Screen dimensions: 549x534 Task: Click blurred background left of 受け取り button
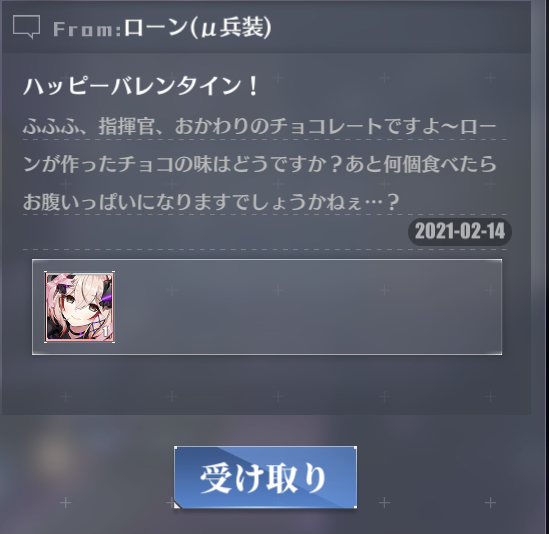(88, 476)
